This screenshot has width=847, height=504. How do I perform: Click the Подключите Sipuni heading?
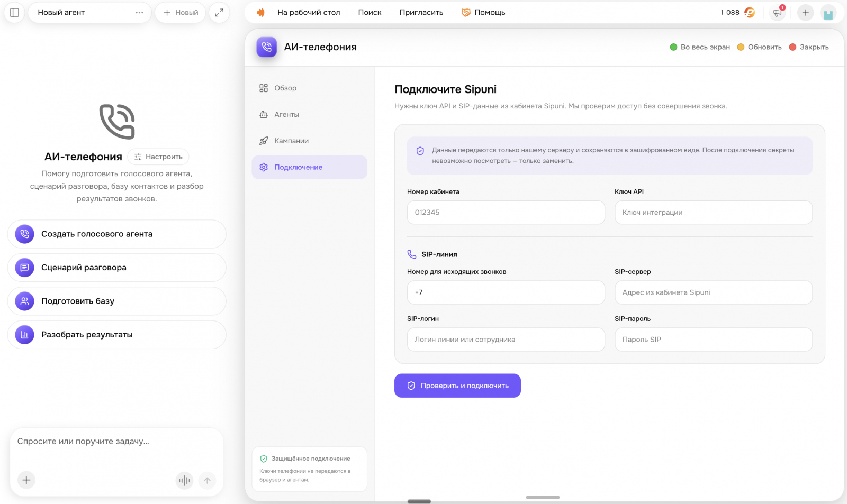446,90
